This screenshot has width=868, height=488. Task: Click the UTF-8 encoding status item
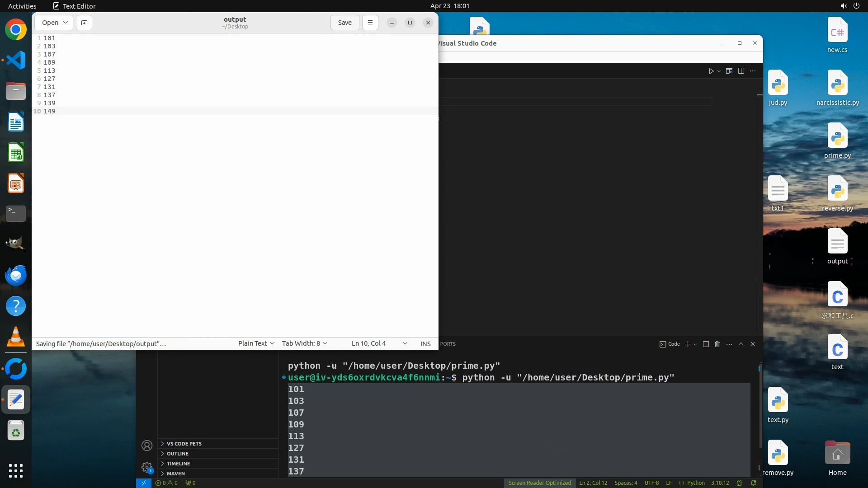point(651,483)
